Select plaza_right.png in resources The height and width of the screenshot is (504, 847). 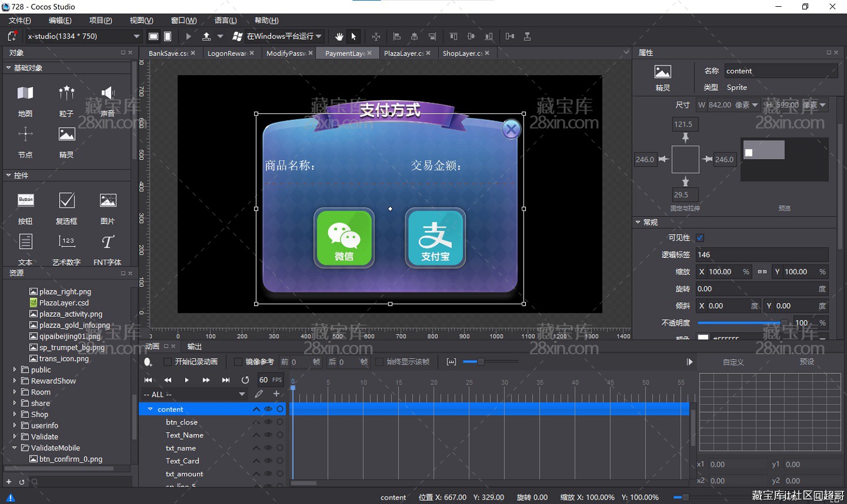pyautogui.click(x=65, y=292)
